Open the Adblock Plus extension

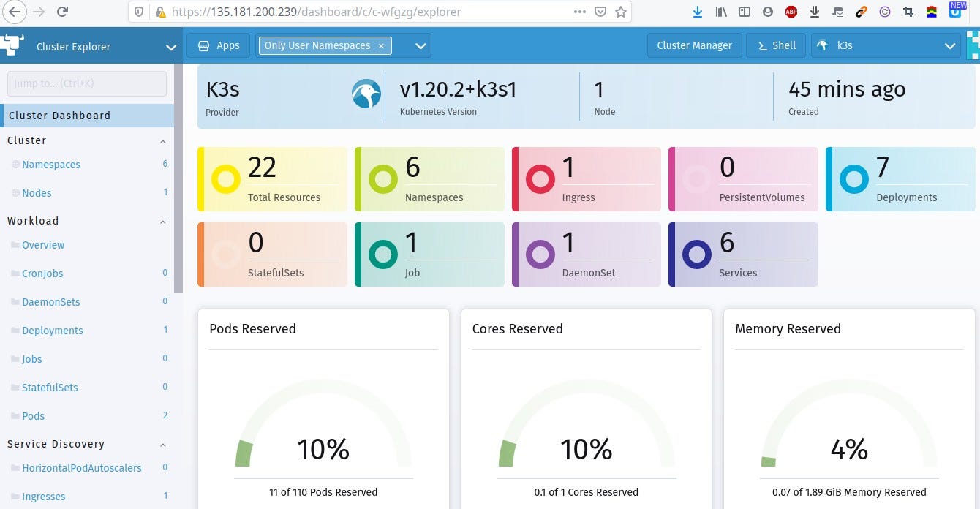[791, 12]
